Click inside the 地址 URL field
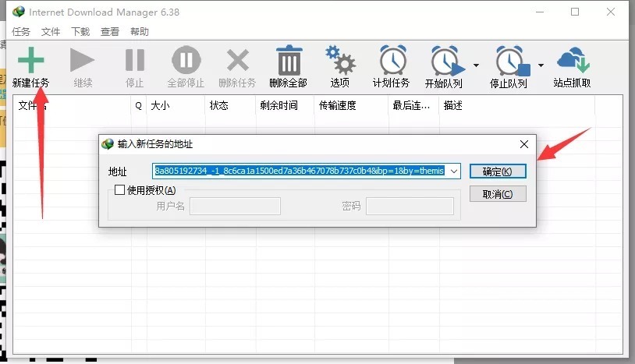 pos(301,171)
